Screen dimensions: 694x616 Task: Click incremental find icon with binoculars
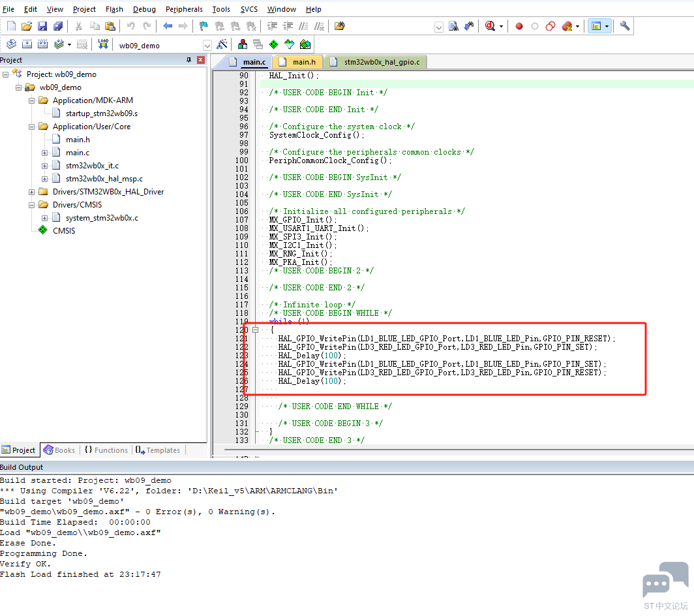click(x=469, y=26)
